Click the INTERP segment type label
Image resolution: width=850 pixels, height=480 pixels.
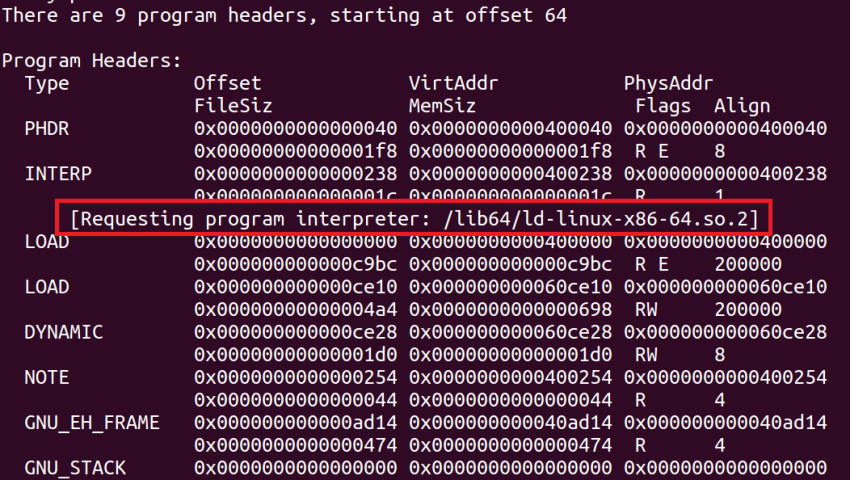tap(58, 174)
